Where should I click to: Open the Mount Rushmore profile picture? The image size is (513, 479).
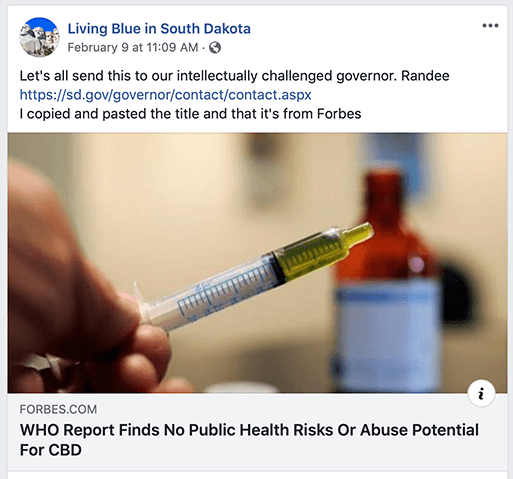coord(39,37)
